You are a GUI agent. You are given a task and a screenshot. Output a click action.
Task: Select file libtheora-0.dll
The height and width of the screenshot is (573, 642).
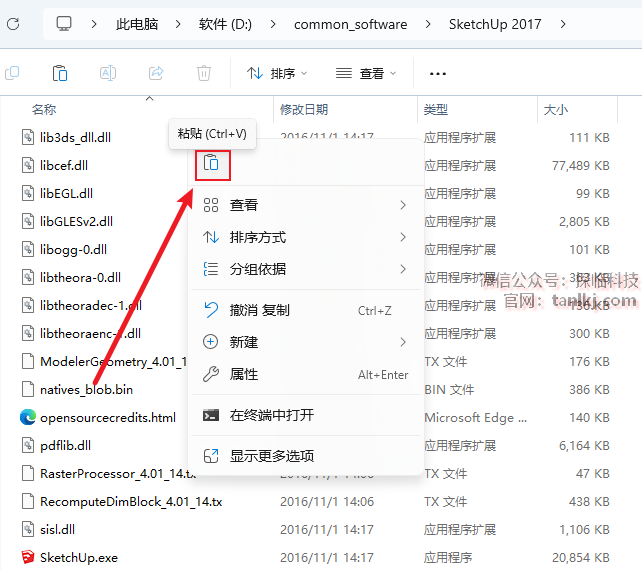[80, 278]
